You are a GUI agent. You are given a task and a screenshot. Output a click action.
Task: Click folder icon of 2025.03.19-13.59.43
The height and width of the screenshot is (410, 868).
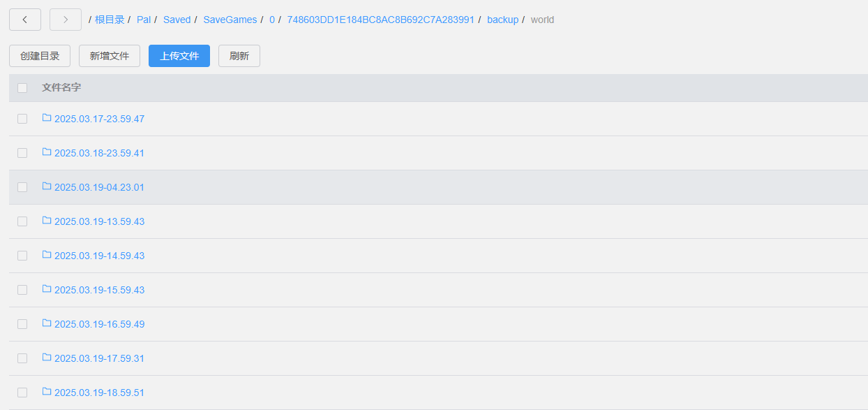coord(47,221)
